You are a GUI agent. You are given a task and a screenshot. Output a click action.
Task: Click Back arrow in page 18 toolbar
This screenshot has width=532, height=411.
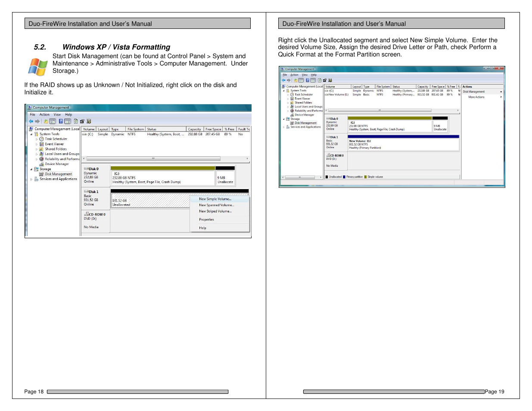pyautogui.click(x=31, y=121)
